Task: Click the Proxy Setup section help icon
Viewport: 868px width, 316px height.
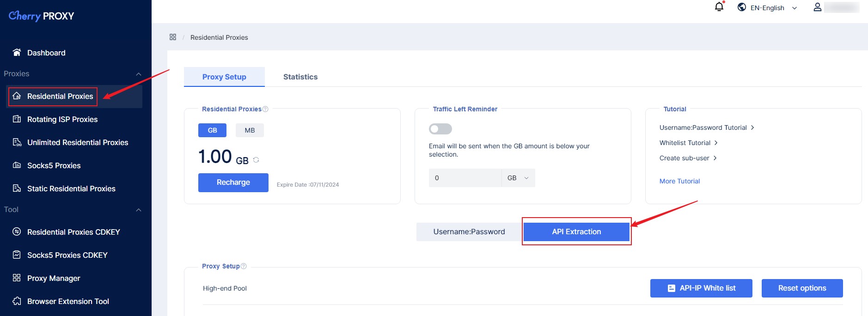Action: point(244,266)
